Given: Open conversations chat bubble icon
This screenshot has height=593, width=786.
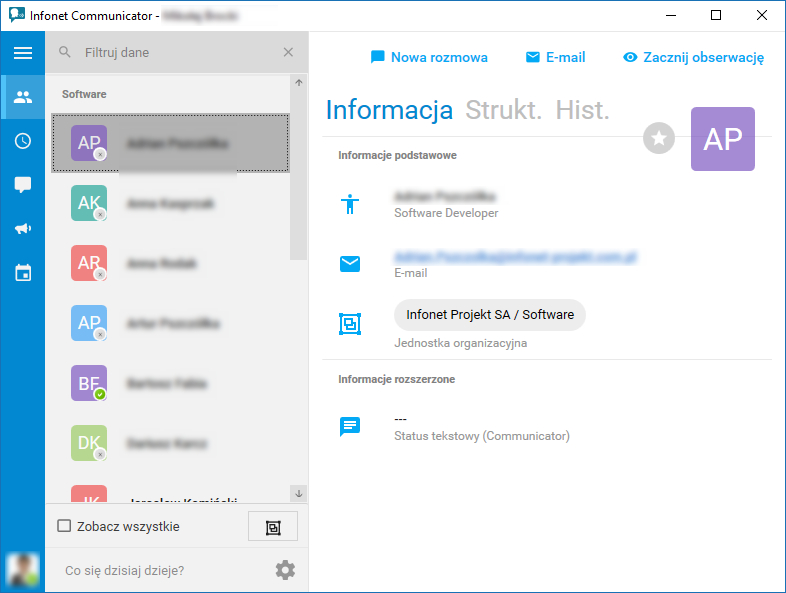Looking at the screenshot, I should pyautogui.click(x=23, y=185).
